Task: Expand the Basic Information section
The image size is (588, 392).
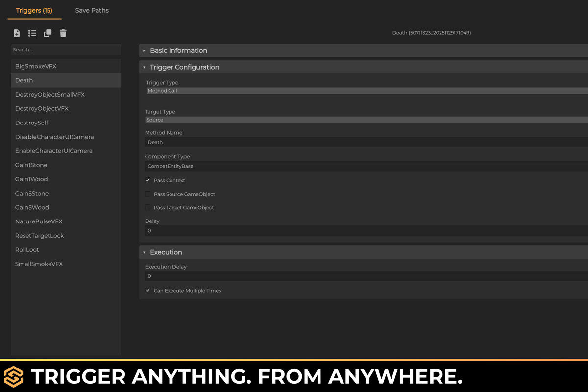Action: coord(178,50)
